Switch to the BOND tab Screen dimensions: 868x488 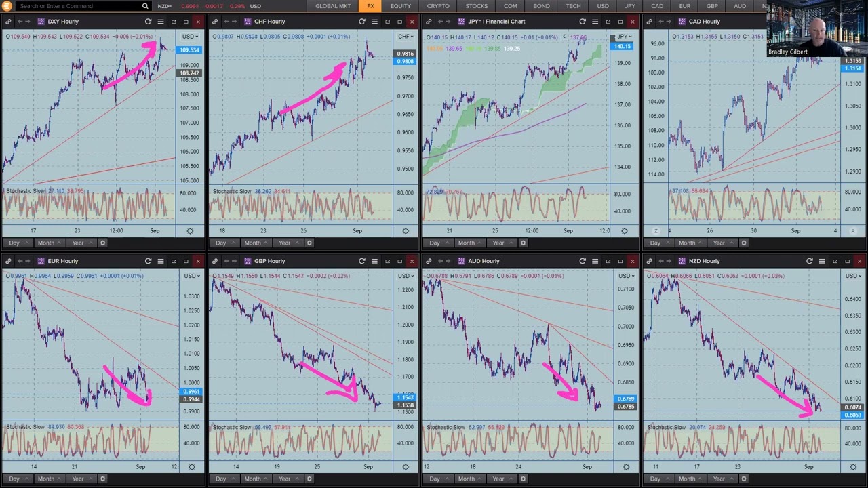[541, 6]
